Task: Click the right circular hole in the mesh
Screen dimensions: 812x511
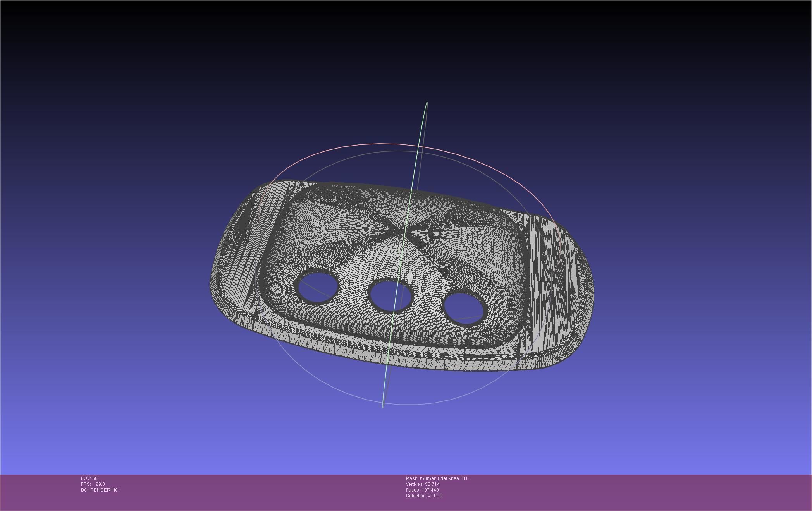Action: point(464,308)
